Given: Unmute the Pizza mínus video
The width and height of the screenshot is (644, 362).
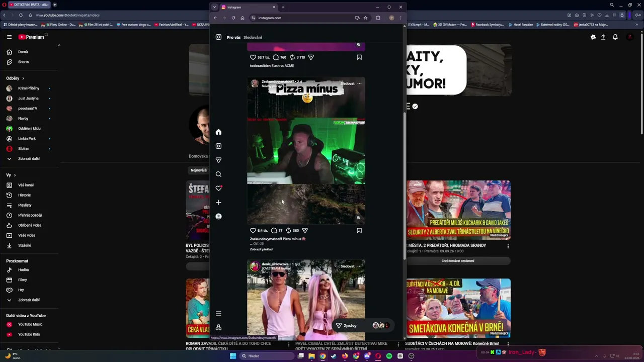Looking at the screenshot, I should (x=358, y=218).
